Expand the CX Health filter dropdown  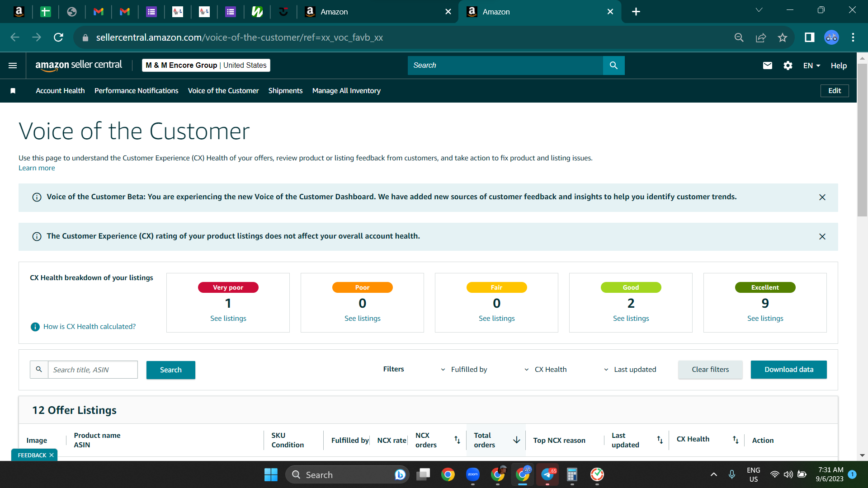point(545,370)
